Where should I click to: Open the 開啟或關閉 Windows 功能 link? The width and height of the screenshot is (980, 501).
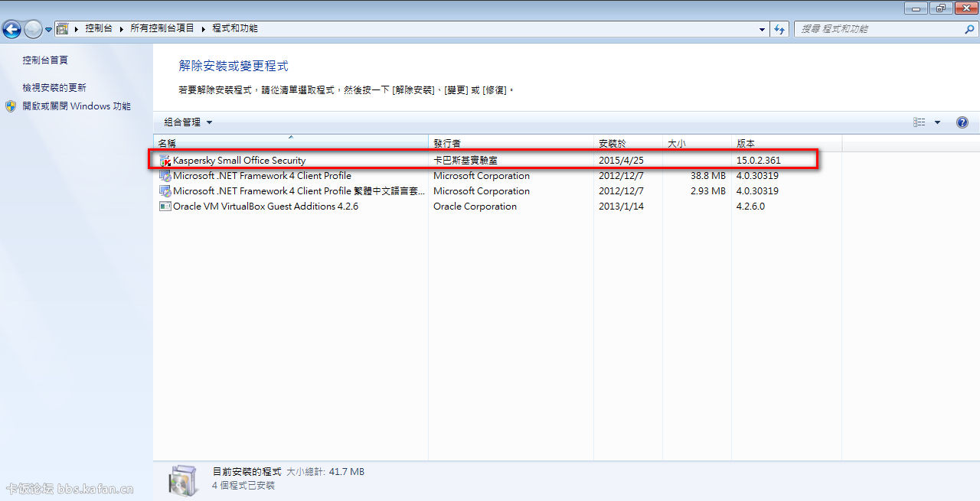(x=77, y=106)
